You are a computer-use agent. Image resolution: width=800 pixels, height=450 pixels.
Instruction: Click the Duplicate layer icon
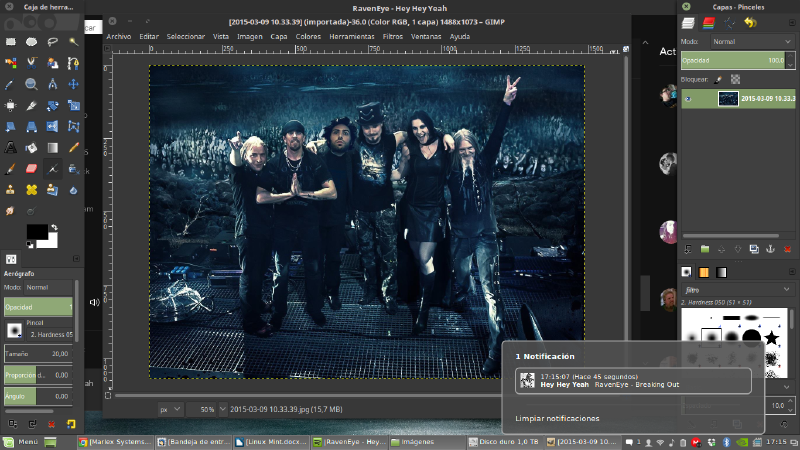coord(754,249)
